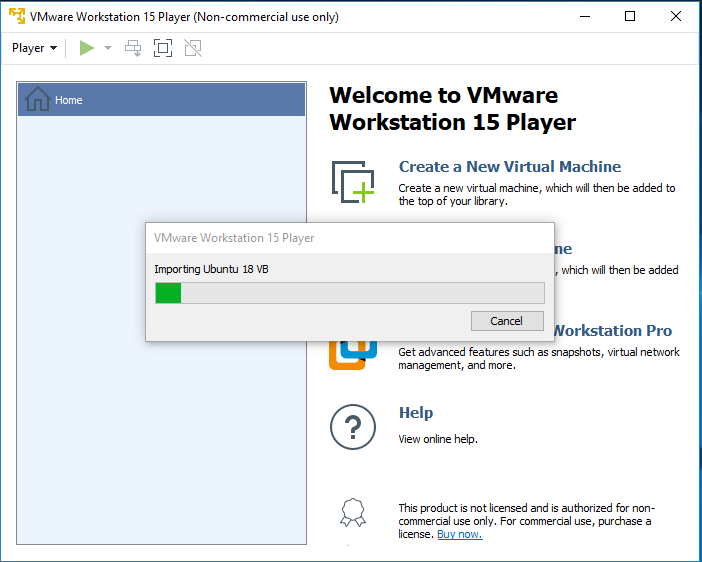Click Send Ctrl+Alt+Del toolbar icon

tap(133, 48)
